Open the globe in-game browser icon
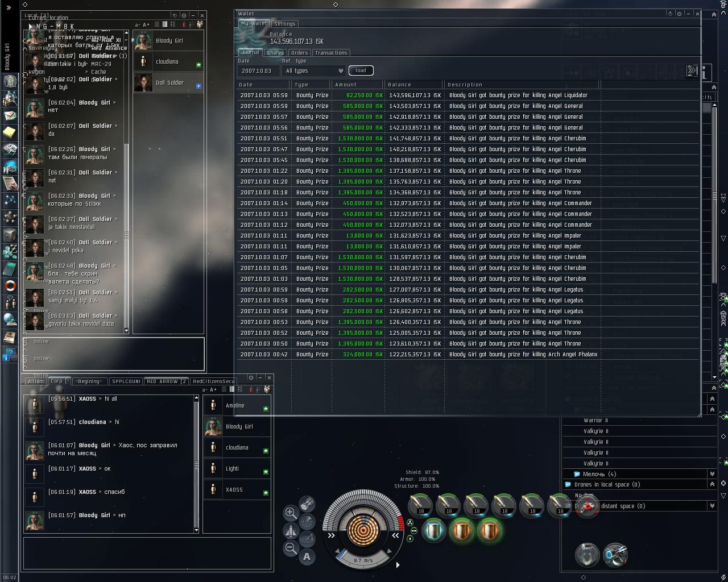The image size is (728, 582). (x=10, y=319)
